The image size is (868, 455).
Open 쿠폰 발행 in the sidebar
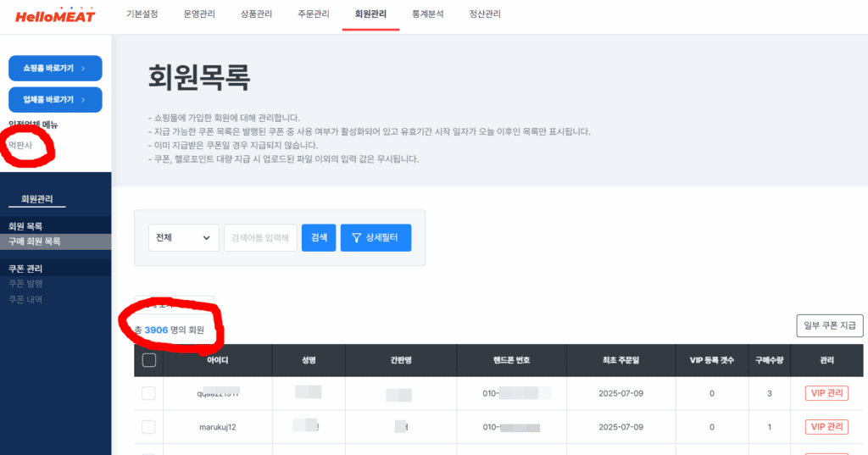[25, 283]
